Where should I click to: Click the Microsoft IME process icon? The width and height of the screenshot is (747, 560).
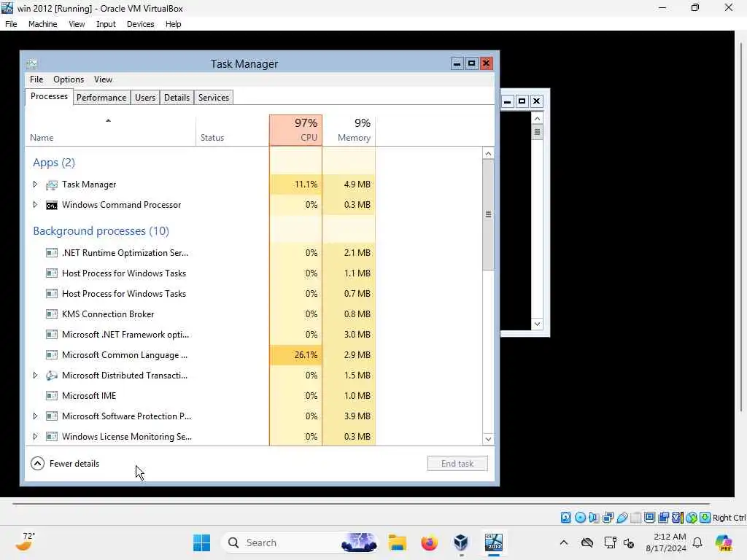click(52, 396)
